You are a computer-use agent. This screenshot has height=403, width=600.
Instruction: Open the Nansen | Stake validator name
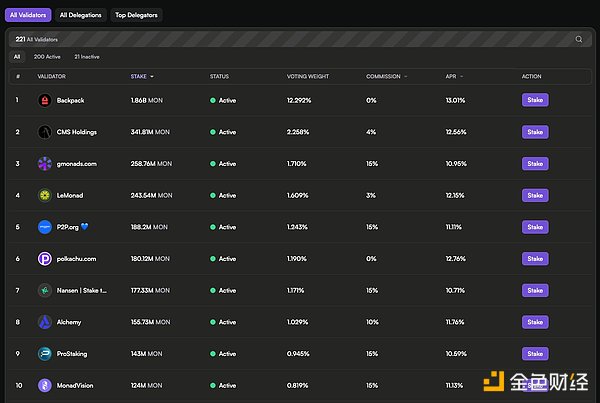pyautogui.click(x=82, y=290)
